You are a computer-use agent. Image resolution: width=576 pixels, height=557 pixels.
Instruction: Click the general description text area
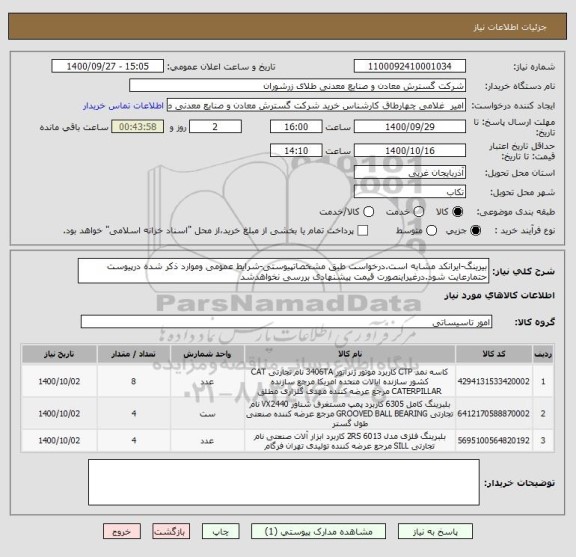point(283,271)
